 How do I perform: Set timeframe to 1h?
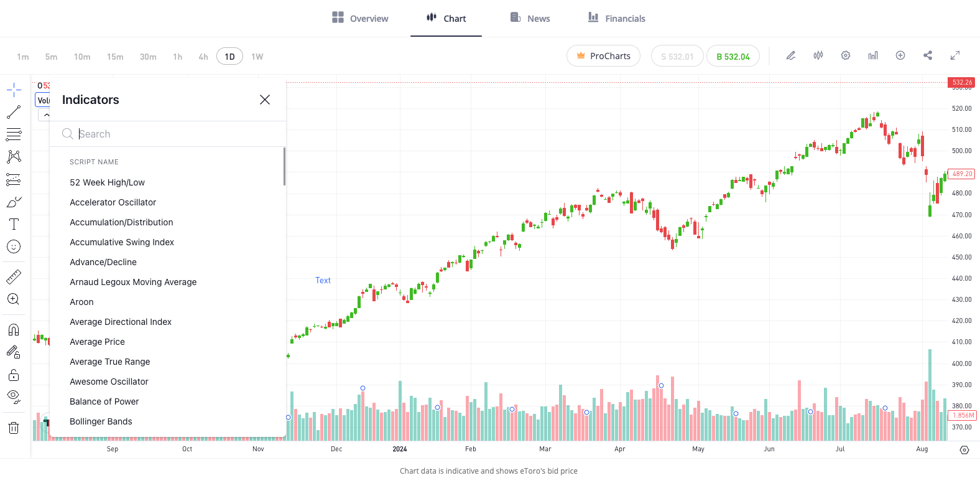(x=178, y=57)
